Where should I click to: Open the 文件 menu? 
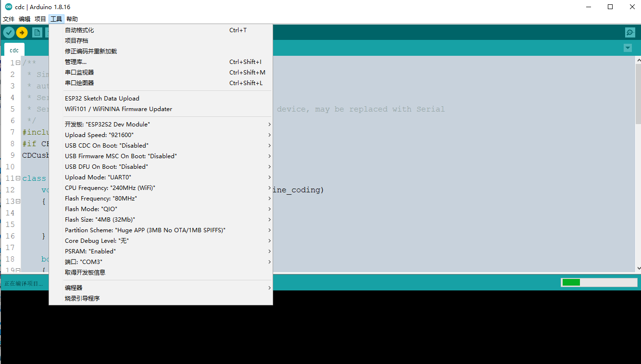(x=9, y=19)
